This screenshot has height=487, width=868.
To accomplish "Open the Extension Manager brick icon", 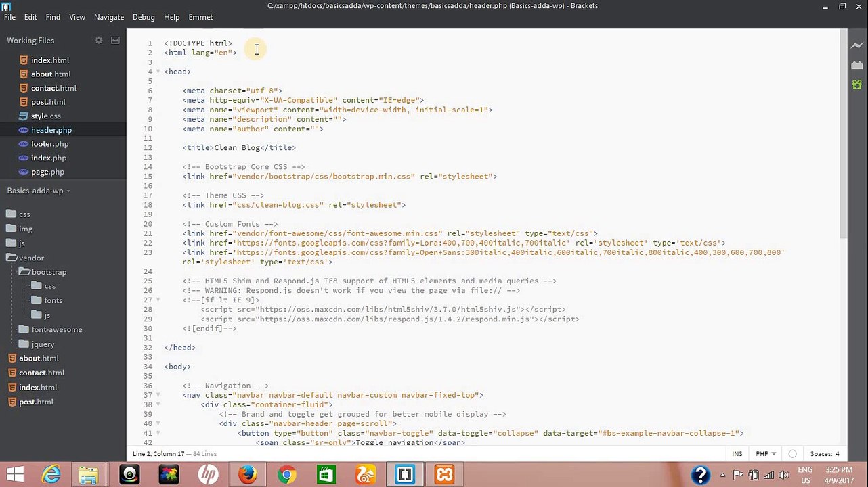I will point(857,65).
